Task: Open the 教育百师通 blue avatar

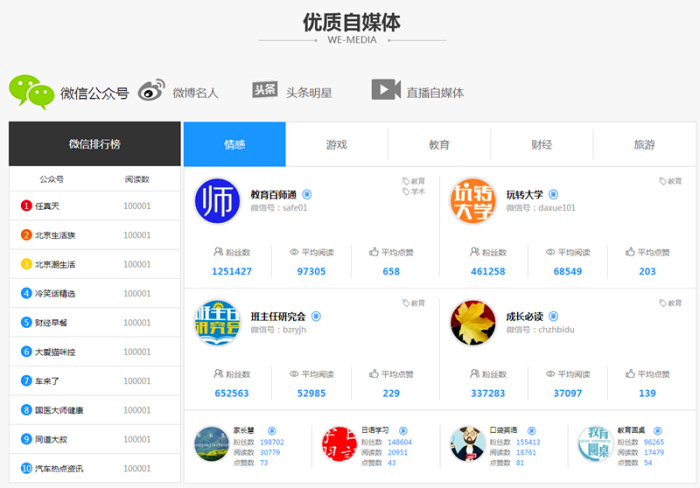Action: pos(218,201)
